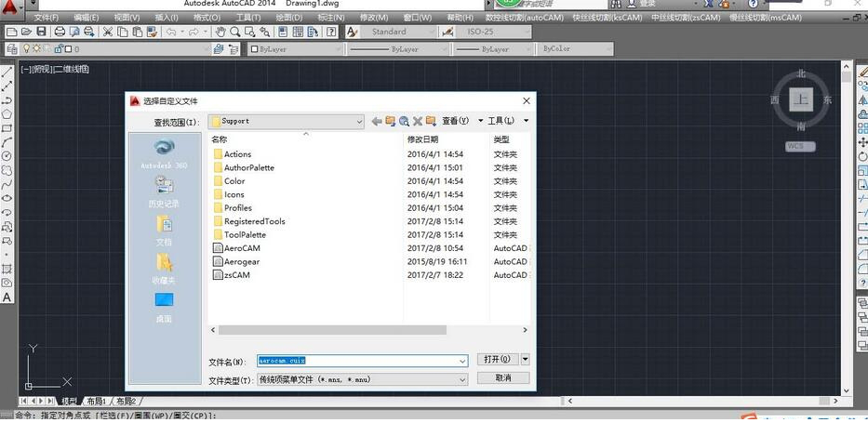Image resolution: width=868 pixels, height=436 pixels.
Task: Select the ToolPalette folder
Action: click(x=240, y=234)
